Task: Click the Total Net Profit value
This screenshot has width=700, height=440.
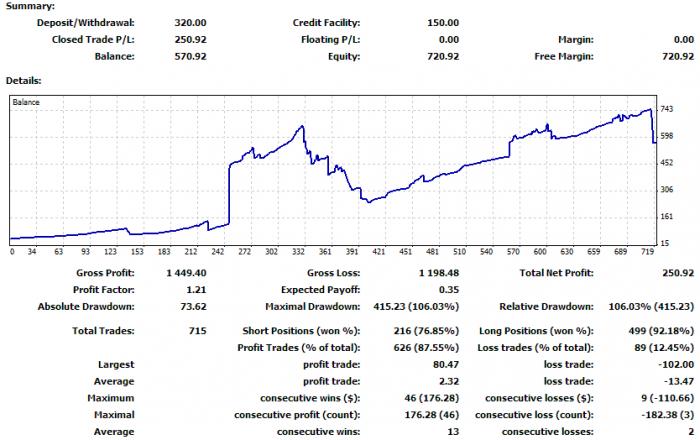Action: [678, 273]
